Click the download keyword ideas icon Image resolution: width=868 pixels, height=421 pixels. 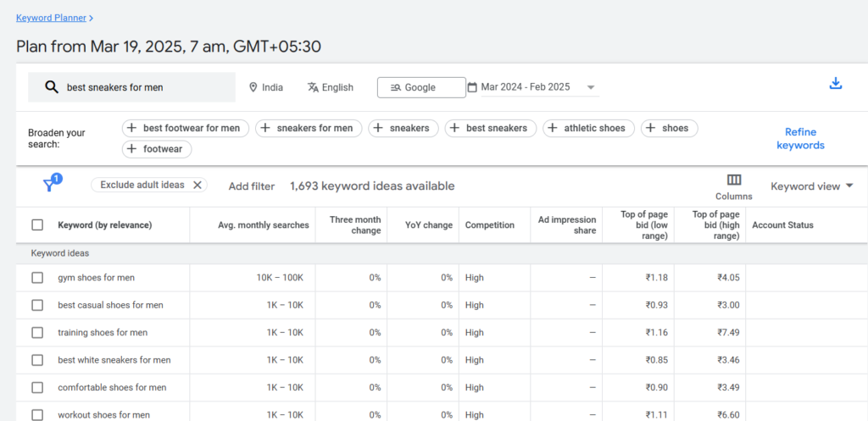835,84
